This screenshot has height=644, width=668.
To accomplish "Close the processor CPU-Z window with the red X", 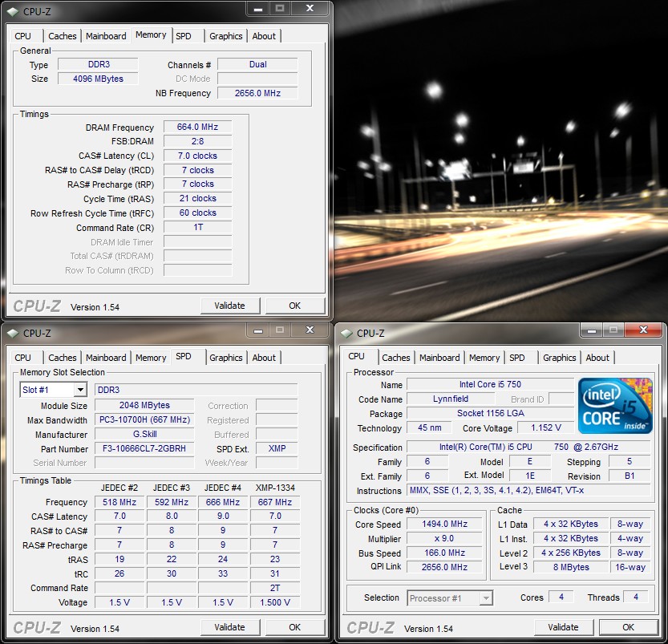I will (x=644, y=330).
